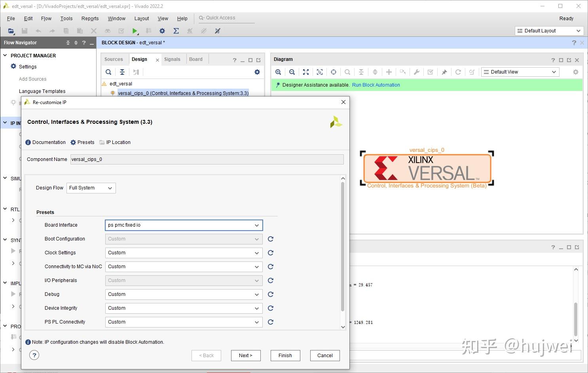Click Zoom Fit in the Diagram toolbar
The height and width of the screenshot is (373, 588).
click(x=305, y=72)
